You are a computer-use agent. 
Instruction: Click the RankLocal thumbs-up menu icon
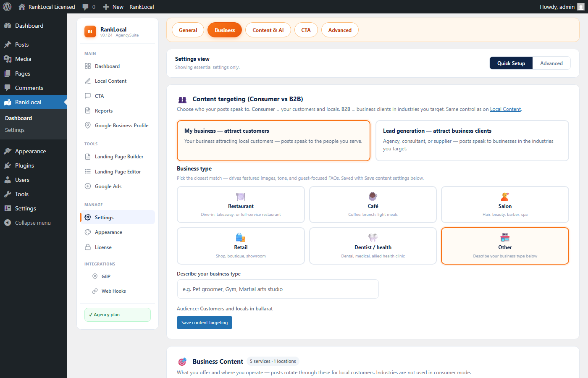[8, 102]
